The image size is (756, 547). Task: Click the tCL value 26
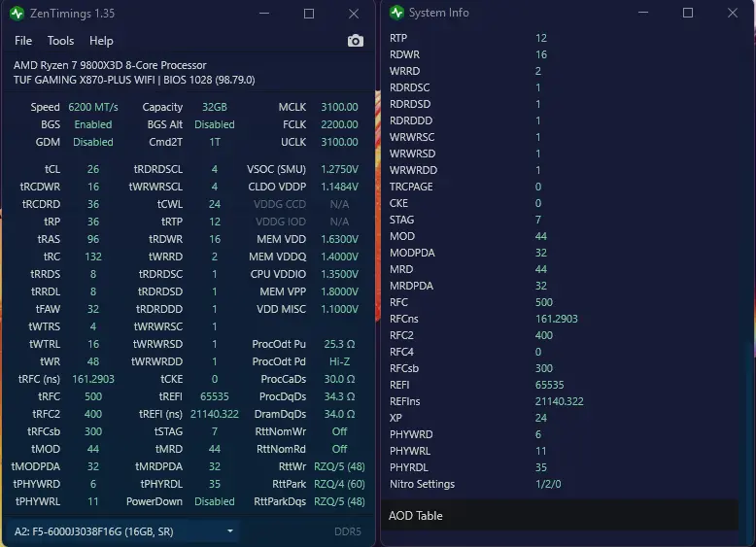[x=93, y=169]
